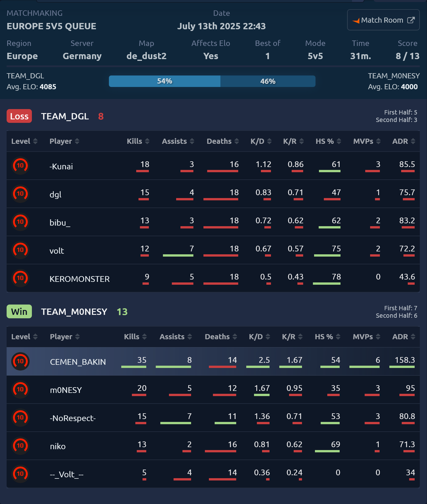Image resolution: width=427 pixels, height=504 pixels.
Task: Sort TEAM_M0NESY table by HS %
Action: click(328, 337)
